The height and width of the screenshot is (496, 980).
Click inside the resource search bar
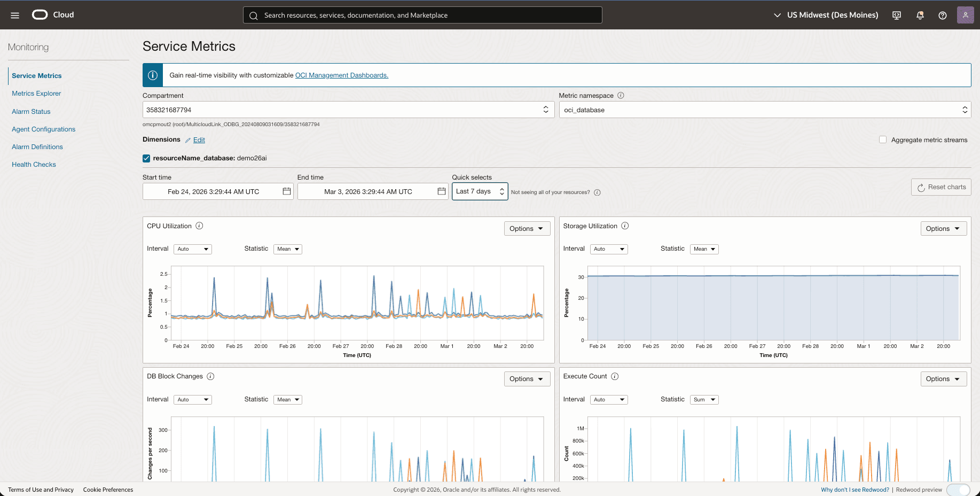422,15
